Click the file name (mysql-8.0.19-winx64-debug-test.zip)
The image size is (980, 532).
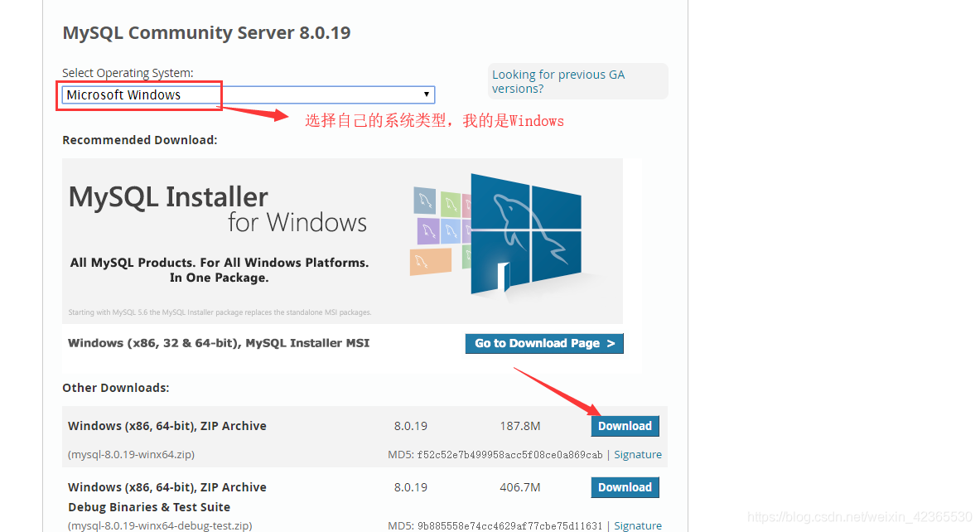[x=160, y=525]
